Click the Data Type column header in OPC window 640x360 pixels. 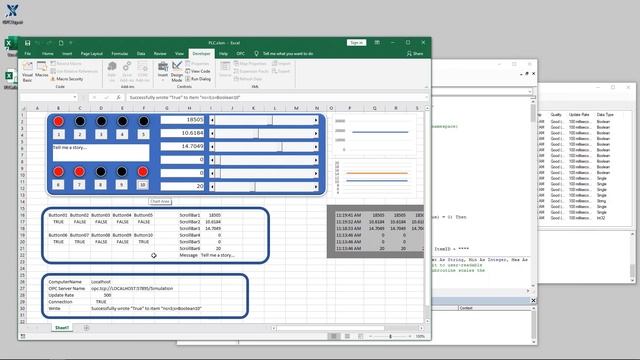point(605,115)
